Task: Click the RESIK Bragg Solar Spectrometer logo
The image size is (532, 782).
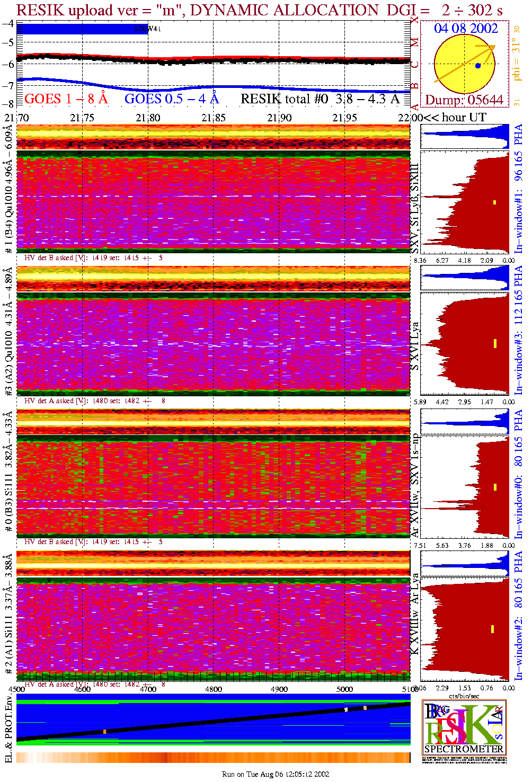Action: (x=464, y=727)
